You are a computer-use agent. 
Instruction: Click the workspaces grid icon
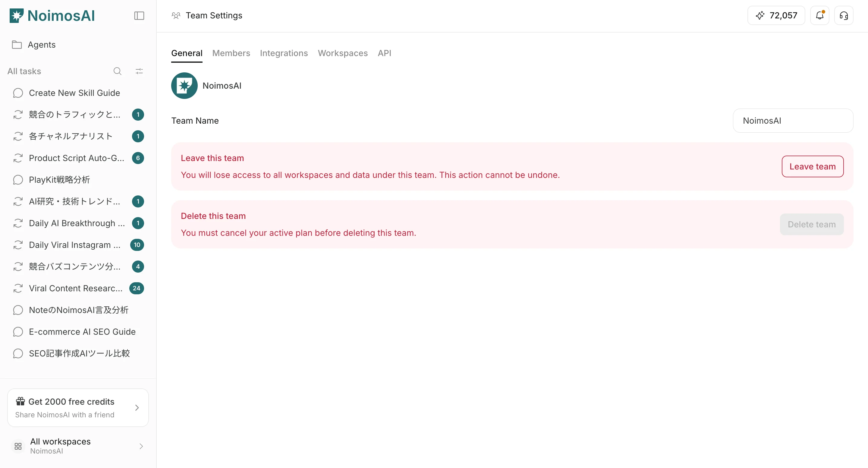[x=18, y=446]
